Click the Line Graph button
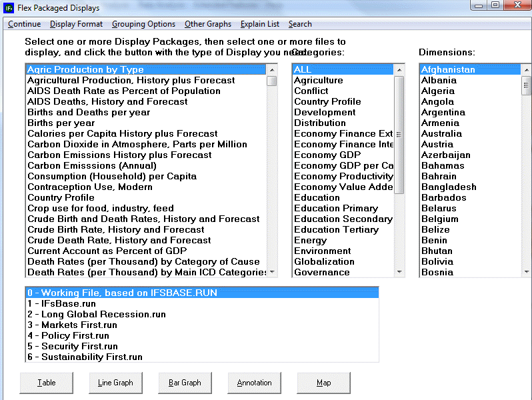The image size is (532, 400). pos(115,383)
